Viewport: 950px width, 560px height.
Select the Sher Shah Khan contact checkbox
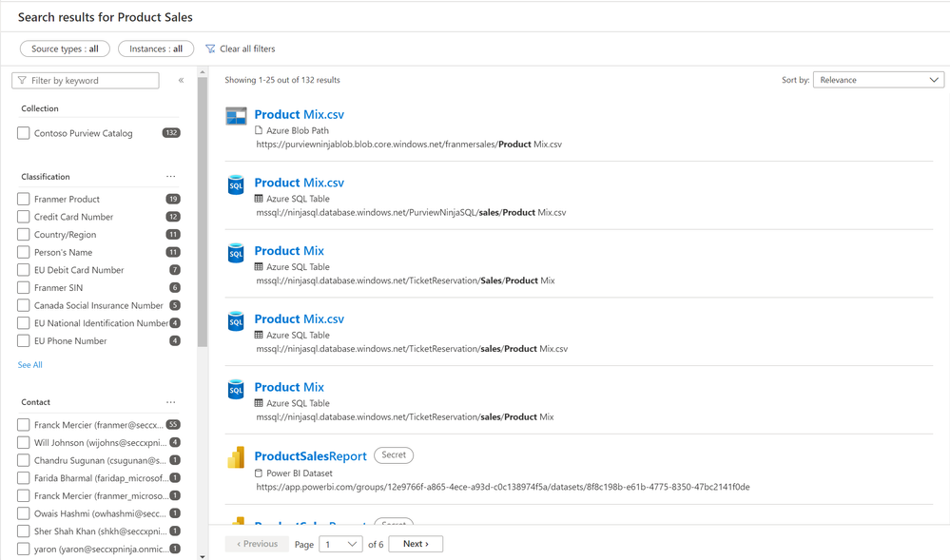coord(24,531)
